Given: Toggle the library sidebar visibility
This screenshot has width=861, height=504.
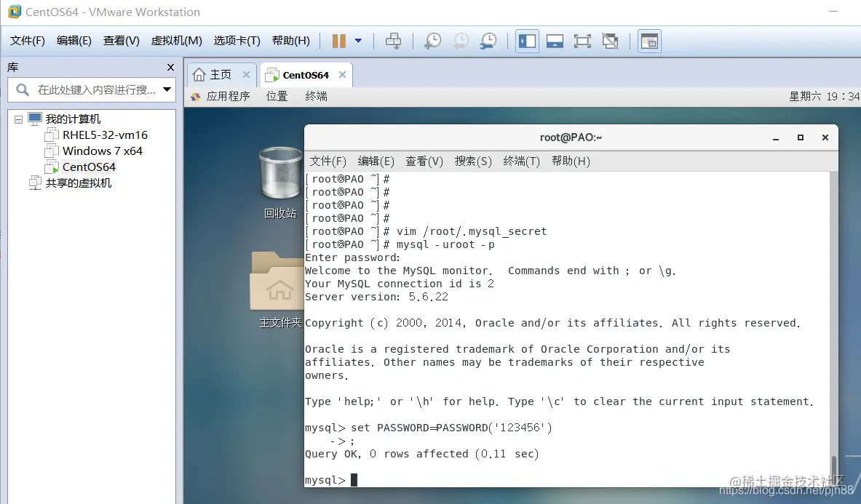Looking at the screenshot, I should [527, 41].
